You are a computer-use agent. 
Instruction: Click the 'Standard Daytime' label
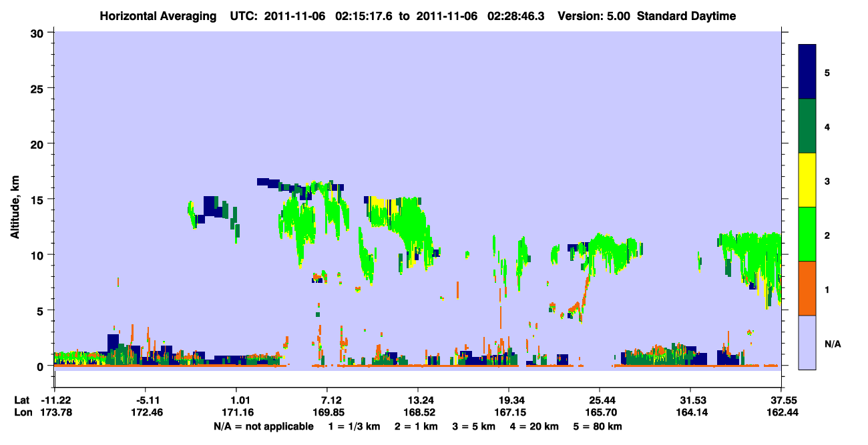tap(686, 16)
